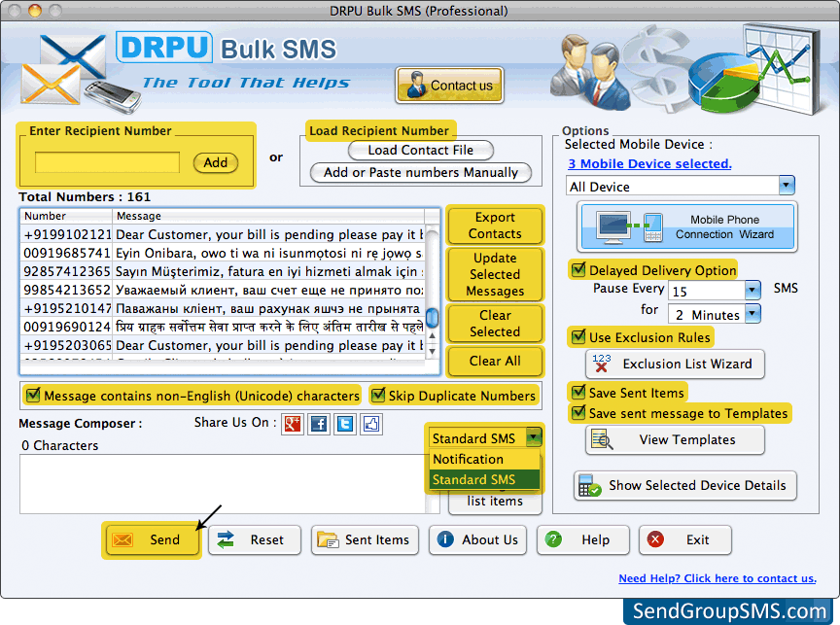Click the message composer text area

(x=223, y=484)
